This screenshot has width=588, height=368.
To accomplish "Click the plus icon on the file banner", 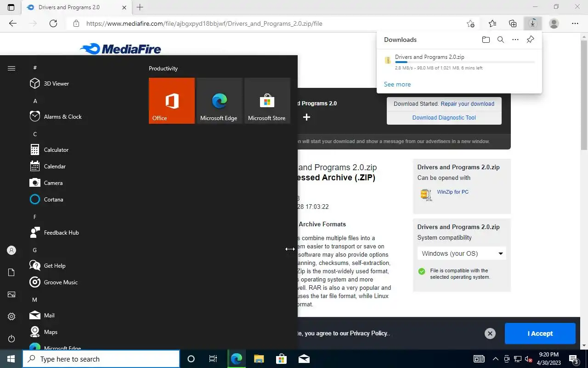I will pyautogui.click(x=307, y=117).
